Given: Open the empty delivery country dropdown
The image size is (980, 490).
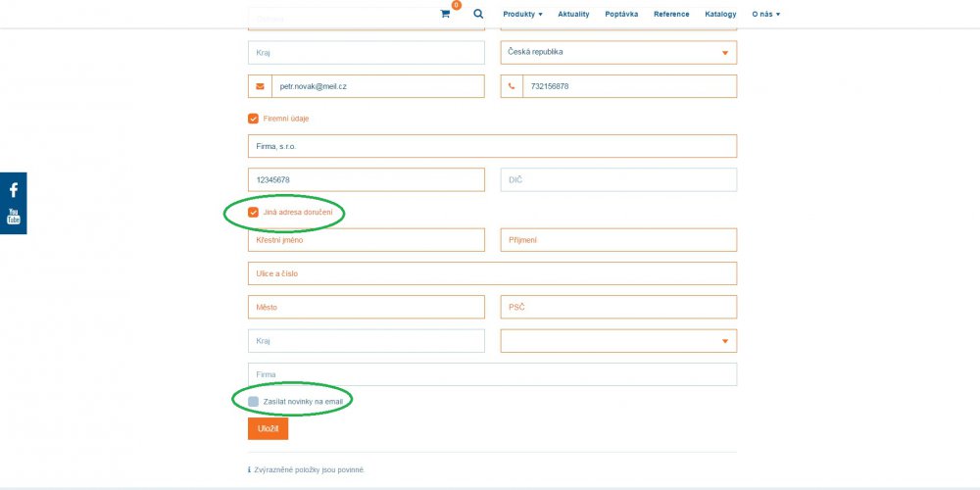Looking at the screenshot, I should [618, 341].
